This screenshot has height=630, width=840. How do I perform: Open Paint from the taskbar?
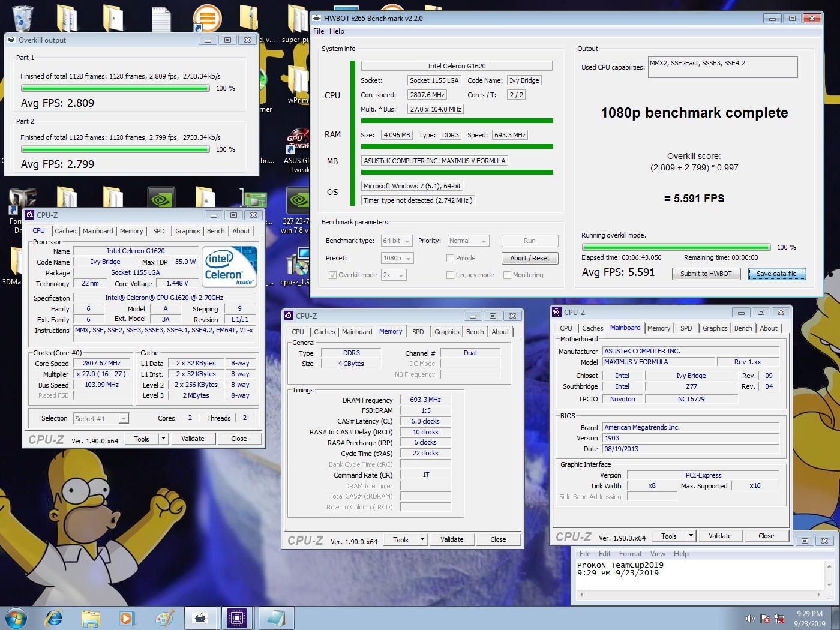[164, 617]
